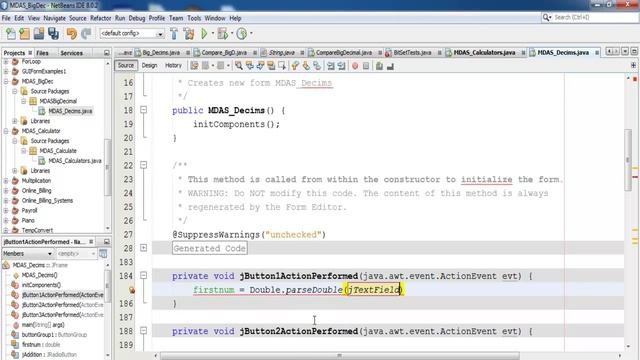Collapse jButton1ActionPerformed fold on line 184
640x360 pixels.
pyautogui.click(x=143, y=276)
